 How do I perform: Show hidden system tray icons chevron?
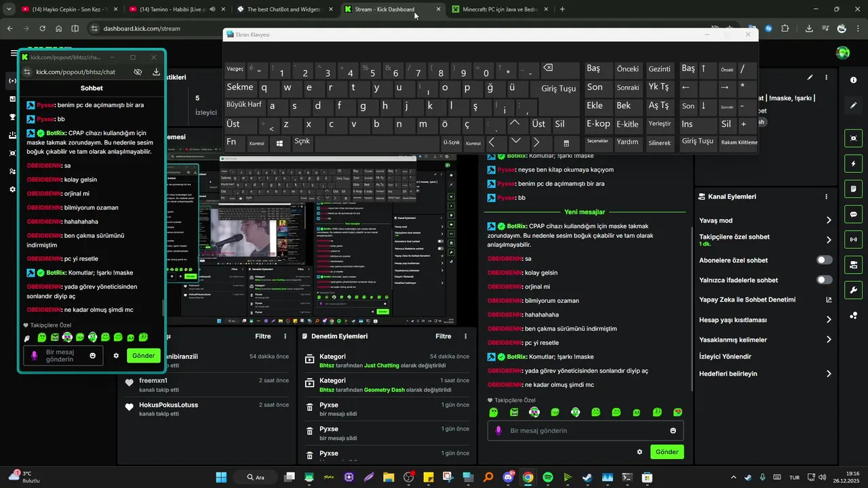[x=734, y=477]
